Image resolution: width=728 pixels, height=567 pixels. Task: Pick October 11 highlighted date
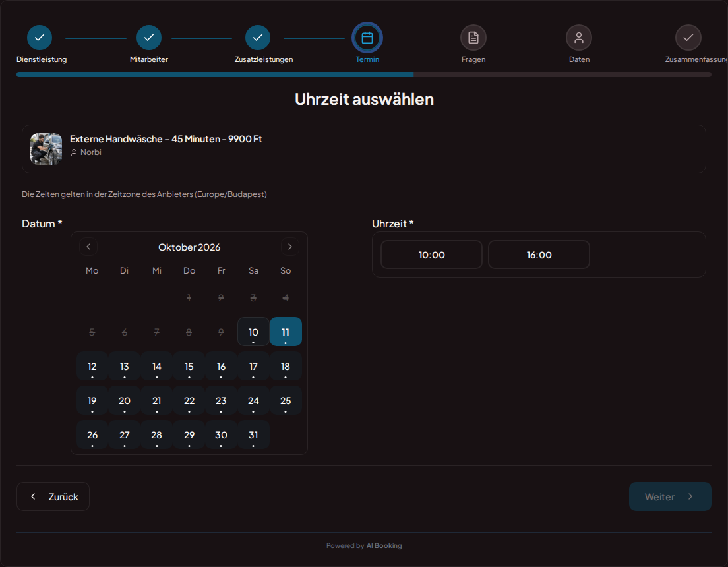[286, 332]
